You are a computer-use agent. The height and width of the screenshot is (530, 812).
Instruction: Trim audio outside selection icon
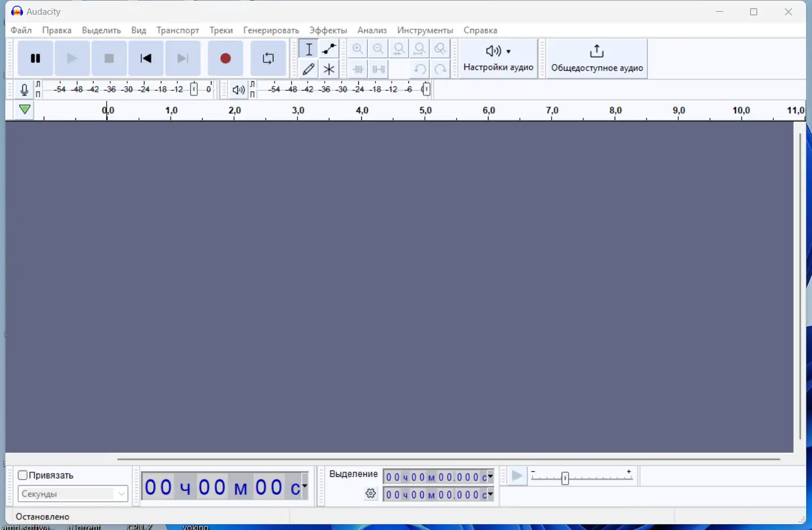[x=358, y=69]
